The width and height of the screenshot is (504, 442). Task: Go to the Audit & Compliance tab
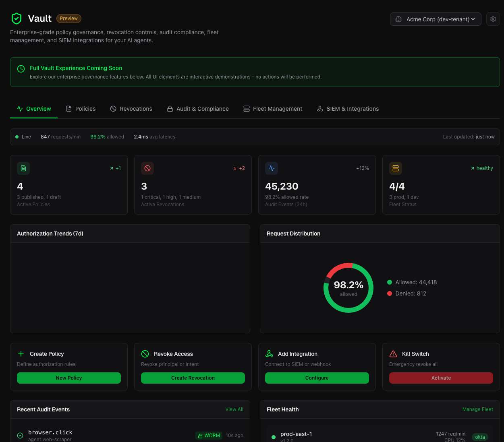click(x=198, y=109)
